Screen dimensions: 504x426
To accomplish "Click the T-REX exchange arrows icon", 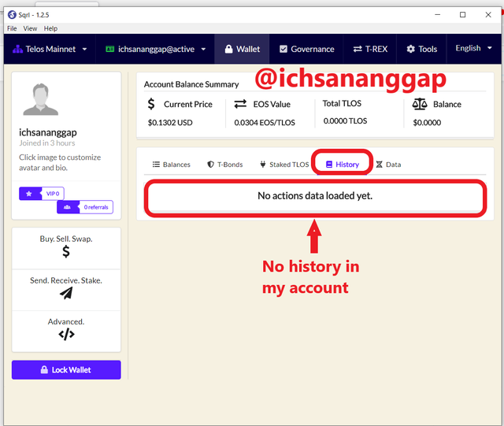I will (358, 49).
